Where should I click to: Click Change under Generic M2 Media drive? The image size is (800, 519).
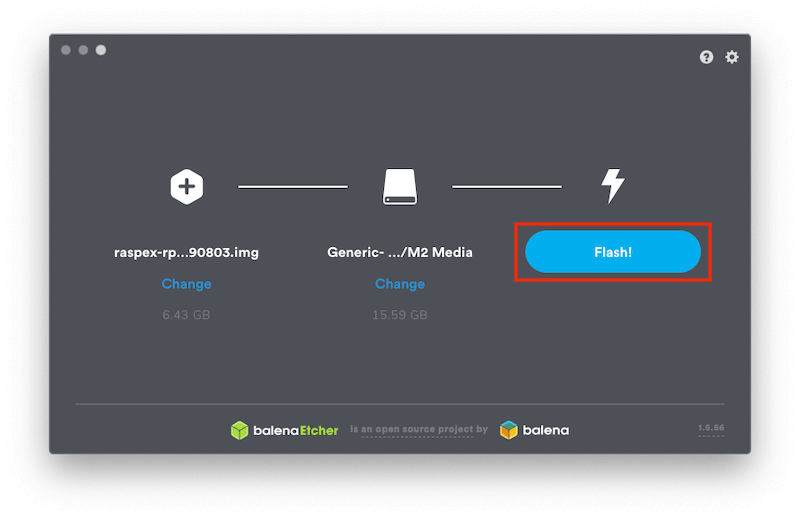(399, 284)
